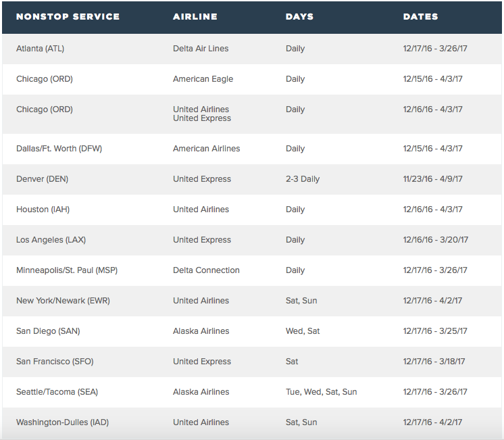The image size is (504, 440).
Task: Click Delta Air Lines airline text
Action: pos(201,49)
